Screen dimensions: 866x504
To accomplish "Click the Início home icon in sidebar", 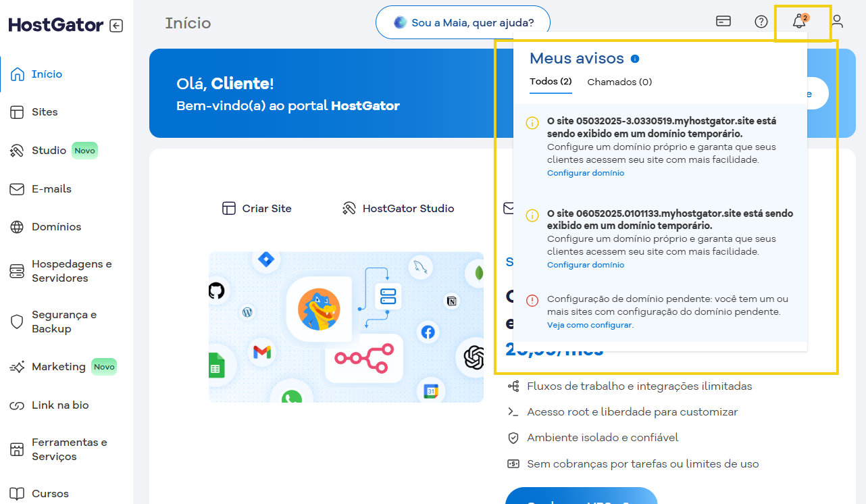I will [x=18, y=74].
